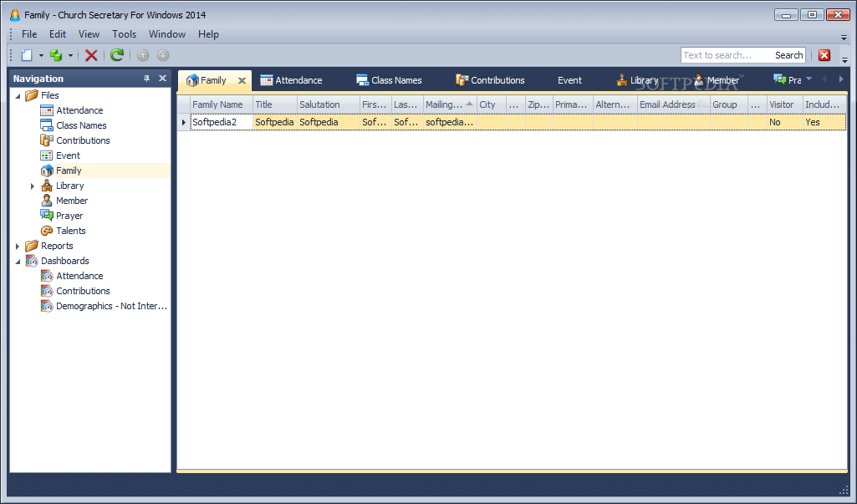Click the red clear search icon
Screen dimensions: 857x504
(824, 55)
